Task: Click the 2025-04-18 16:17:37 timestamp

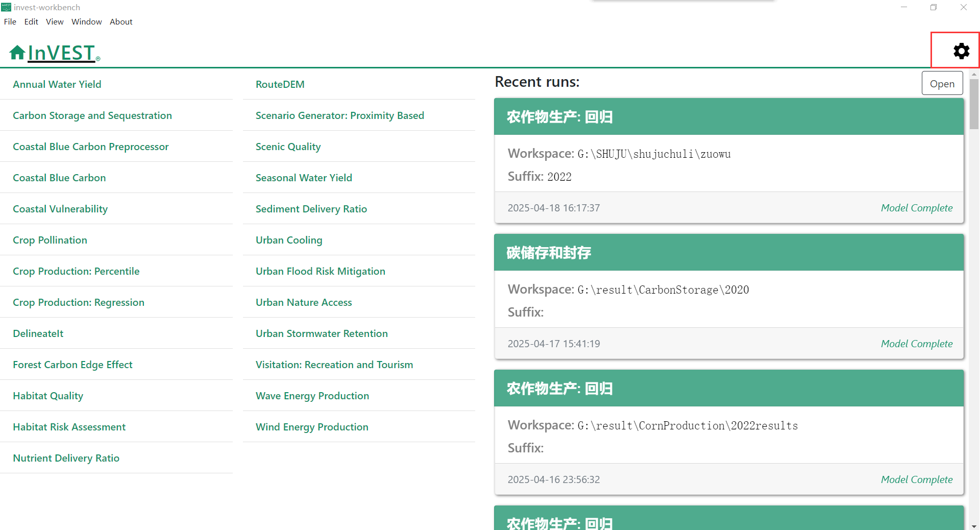Action: coord(554,208)
